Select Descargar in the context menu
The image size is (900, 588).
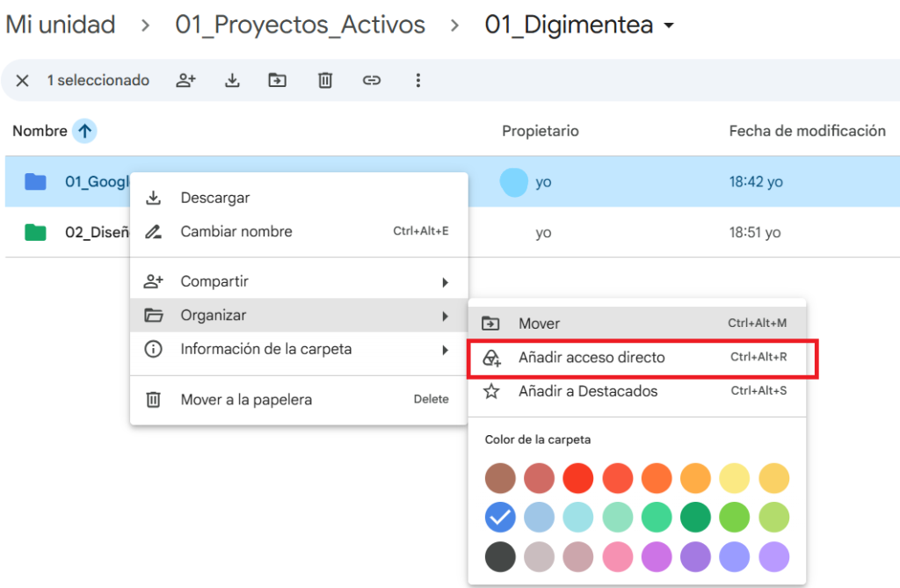point(299,198)
